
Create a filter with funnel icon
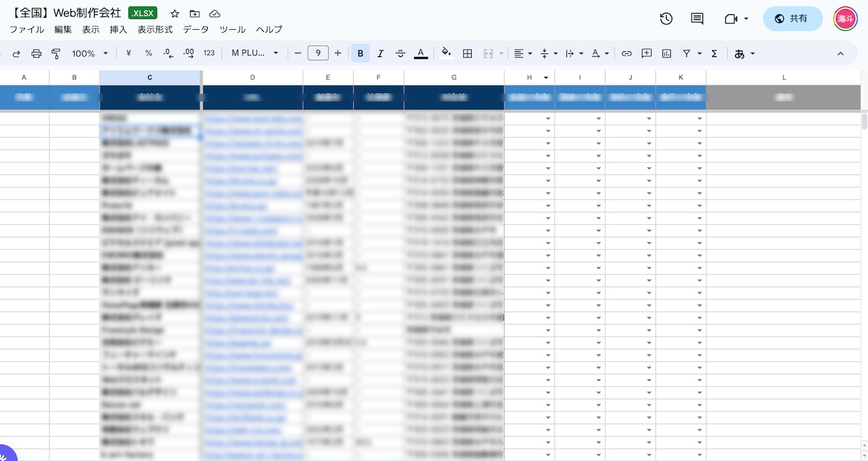click(687, 53)
